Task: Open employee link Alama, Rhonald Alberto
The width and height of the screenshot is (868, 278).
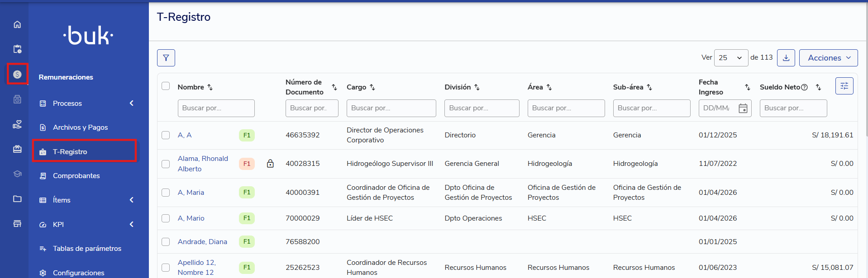Action: [x=203, y=164]
